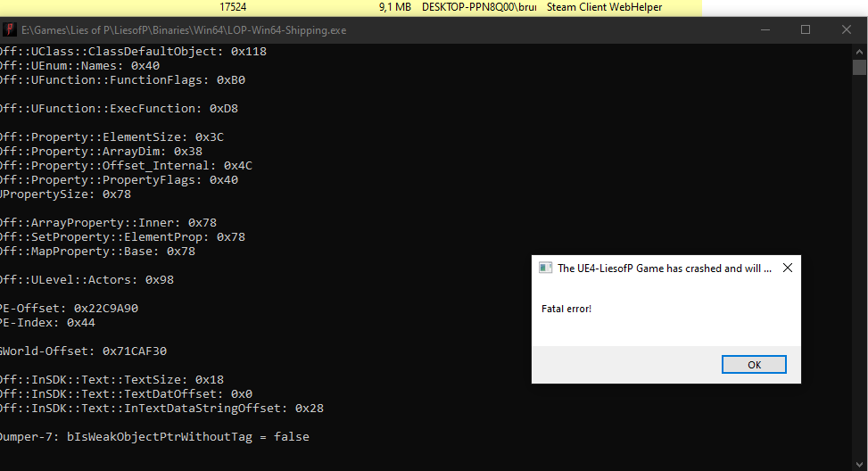
Task: Click the GWorld-Offset: 0x71CAF30 line
Action: pos(83,351)
